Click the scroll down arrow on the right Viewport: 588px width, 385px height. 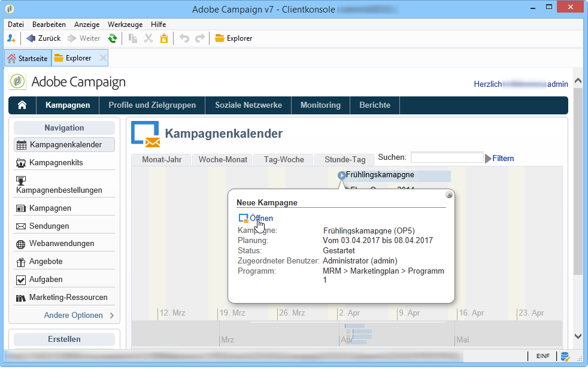coord(578,337)
